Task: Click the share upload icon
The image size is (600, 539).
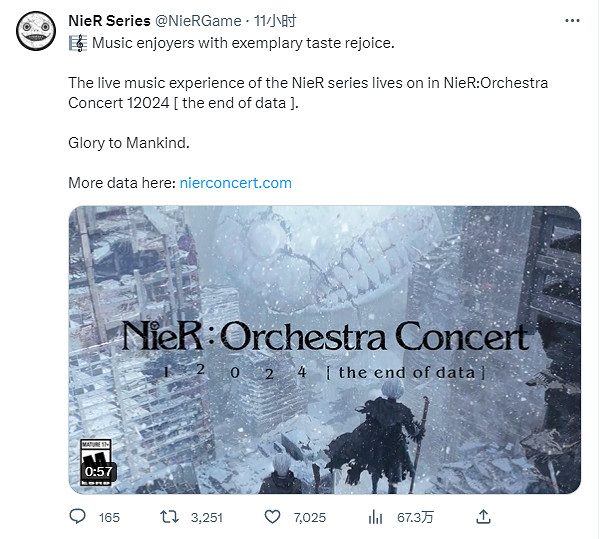Action: tap(482, 516)
